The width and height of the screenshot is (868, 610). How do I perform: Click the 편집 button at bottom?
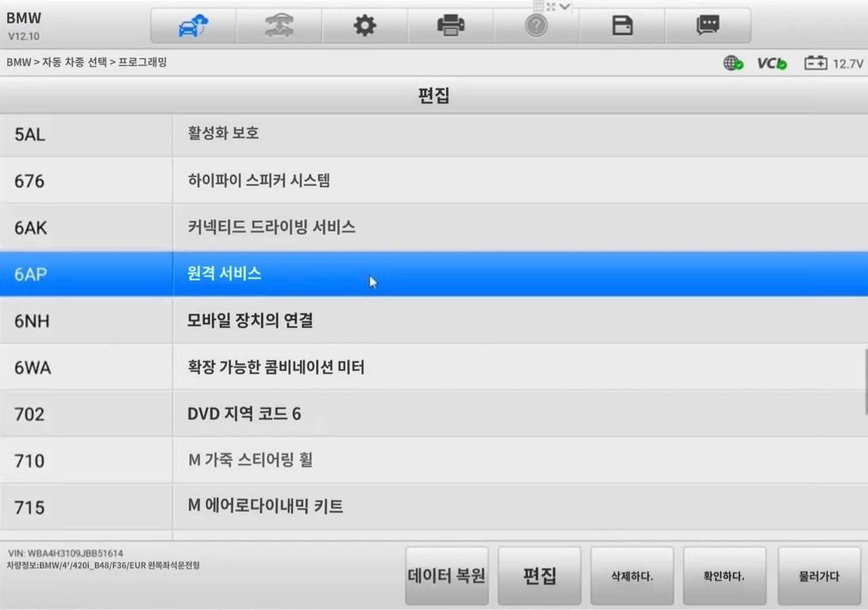540,576
